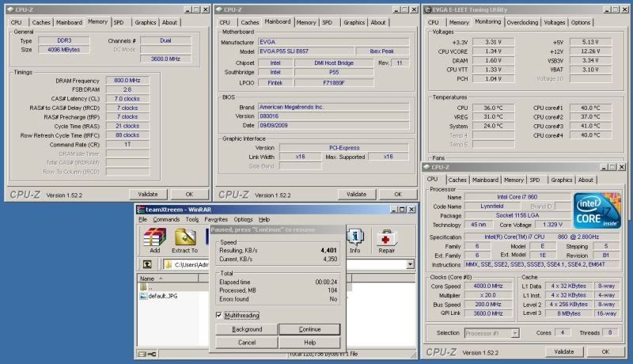Screen dimensions: 633x364
Task: Click the up-one-level folder icon in WinRAR
Action: pyautogui.click(x=147, y=264)
